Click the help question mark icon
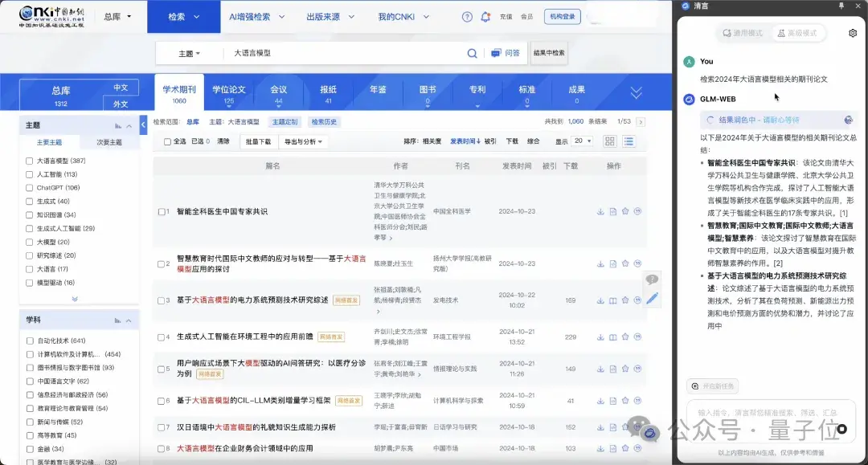 [x=468, y=17]
